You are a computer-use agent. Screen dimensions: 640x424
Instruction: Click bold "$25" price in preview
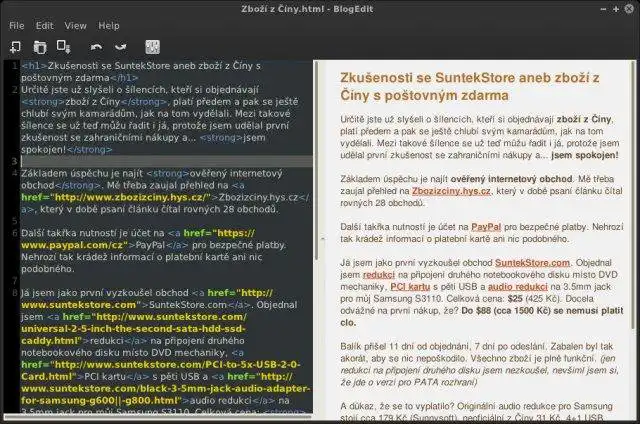pos(515,299)
